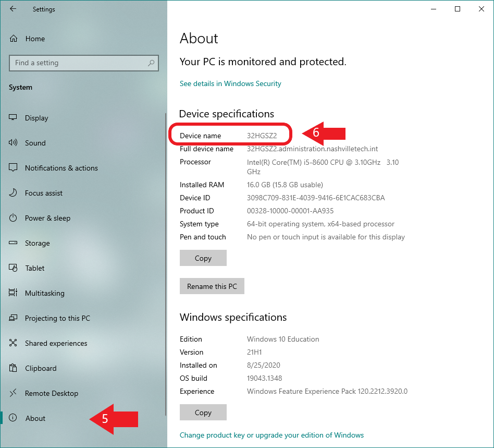Click the search magnifier icon

coord(151,63)
